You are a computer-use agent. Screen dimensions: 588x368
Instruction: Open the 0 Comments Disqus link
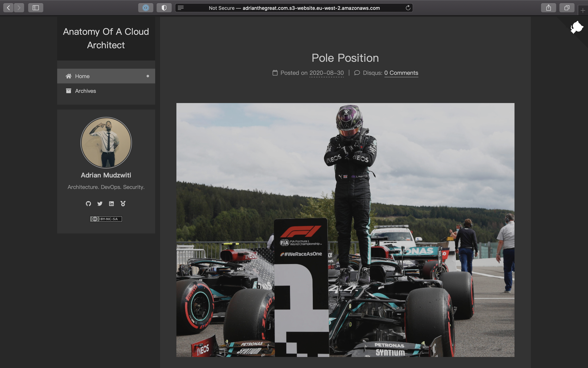(x=401, y=73)
